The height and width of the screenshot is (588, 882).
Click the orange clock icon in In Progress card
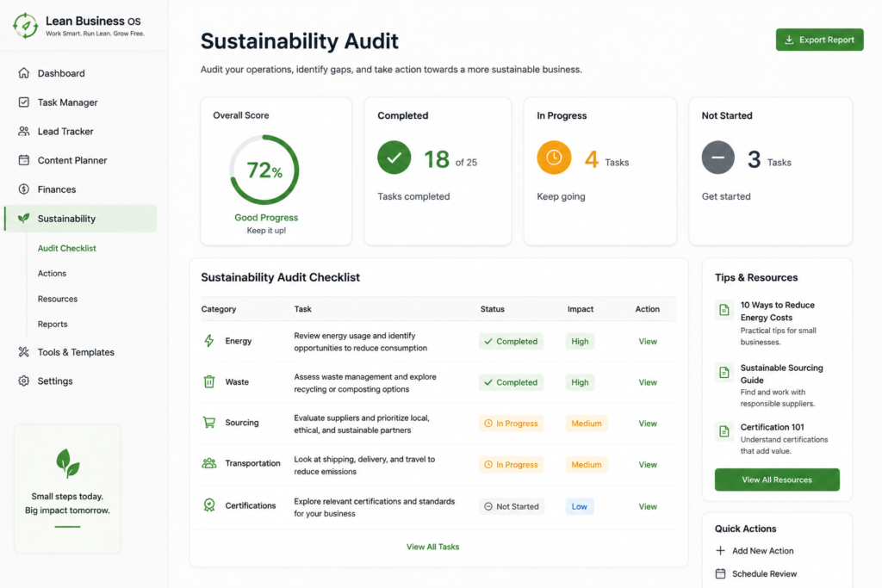554,158
